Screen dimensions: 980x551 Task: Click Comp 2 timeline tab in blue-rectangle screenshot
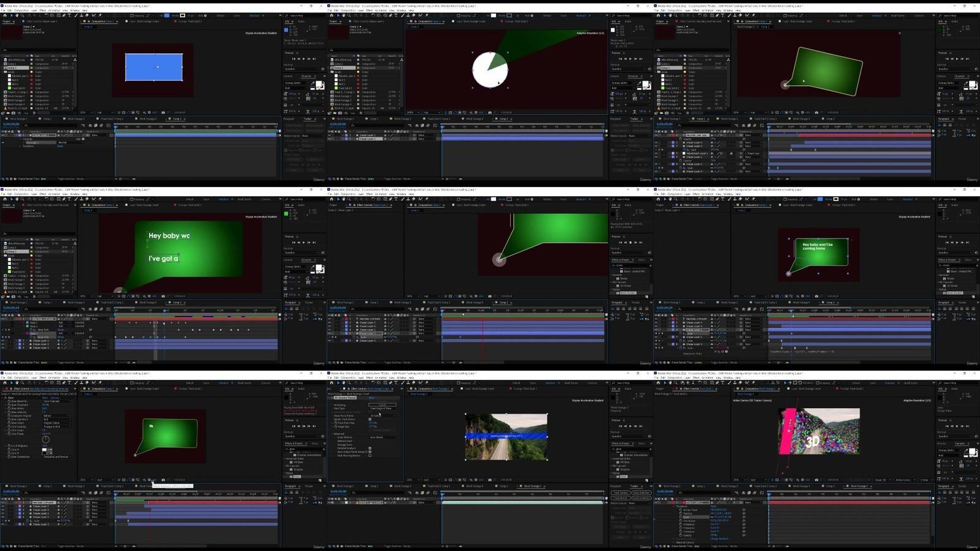(177, 119)
